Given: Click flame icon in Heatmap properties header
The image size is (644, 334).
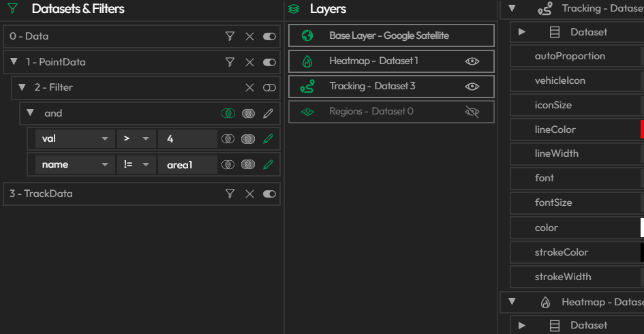Looking at the screenshot, I should click(x=545, y=303).
